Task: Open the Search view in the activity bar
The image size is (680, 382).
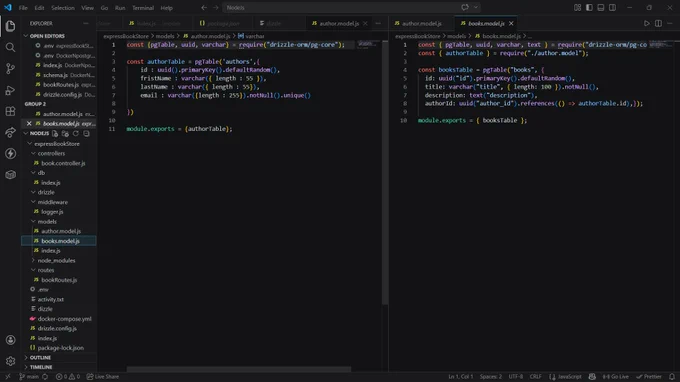Action: point(10,47)
